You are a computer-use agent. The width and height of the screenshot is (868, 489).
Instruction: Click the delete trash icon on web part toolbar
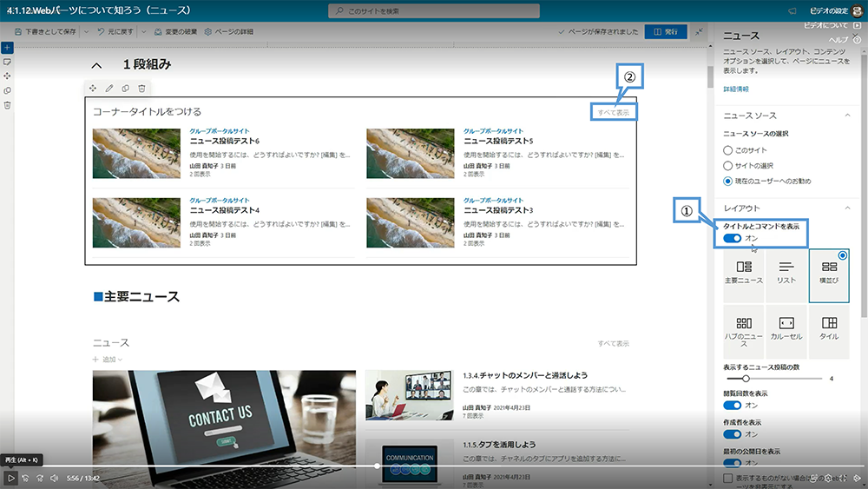tap(141, 89)
